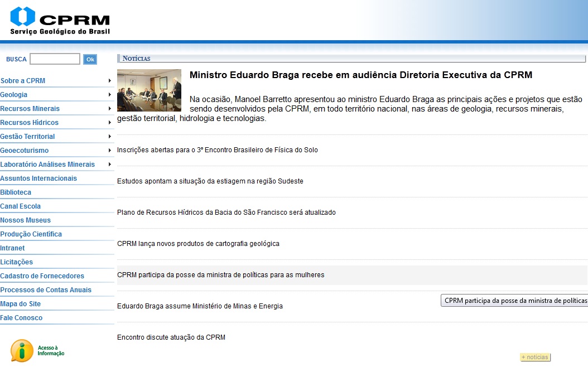Expand the Geologia submenu arrow
Screen dimensions: 588x367
click(110, 95)
